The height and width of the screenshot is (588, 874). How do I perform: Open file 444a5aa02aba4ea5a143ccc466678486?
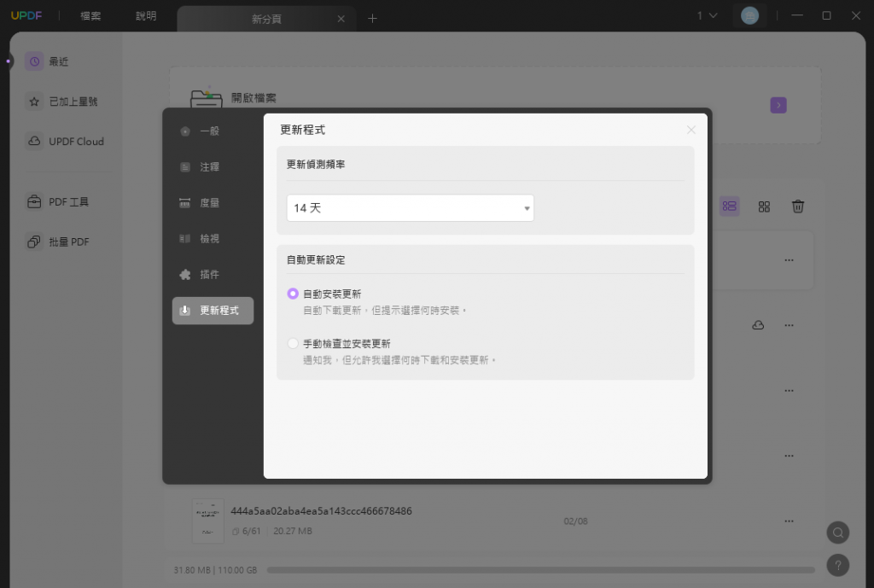321,511
